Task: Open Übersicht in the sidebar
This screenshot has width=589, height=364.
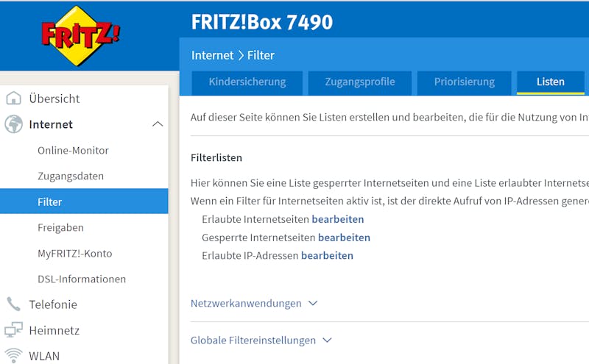Action: pyautogui.click(x=54, y=99)
